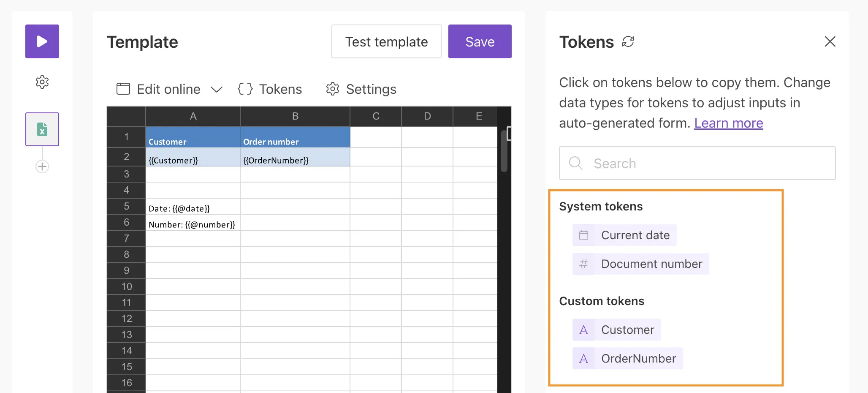Save the template
Screen dimensions: 868x393
click(480, 41)
